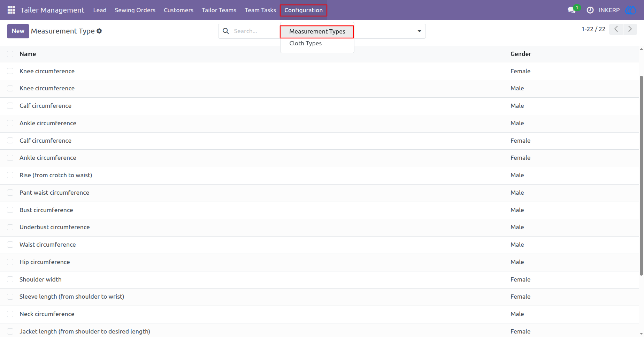Screen dimensions: 644x337
Task: Tick the Neck circumference row checkbox
Action: tap(10, 314)
